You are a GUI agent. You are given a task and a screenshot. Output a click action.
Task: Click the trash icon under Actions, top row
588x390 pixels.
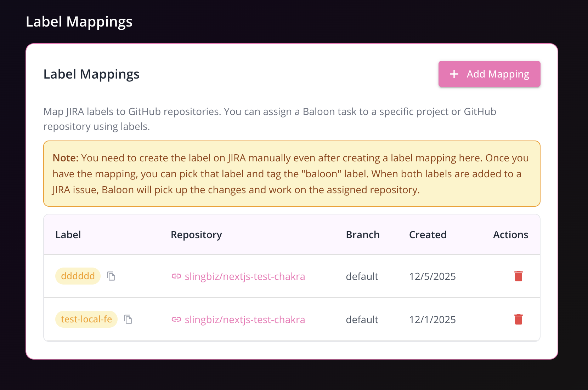click(x=518, y=276)
